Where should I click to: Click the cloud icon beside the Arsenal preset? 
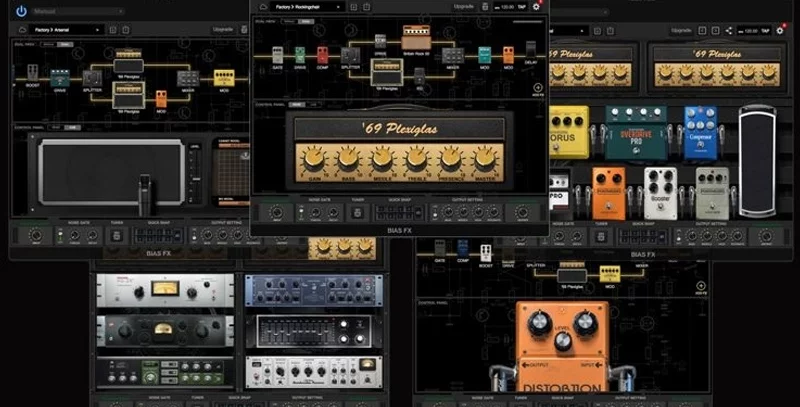22,30
